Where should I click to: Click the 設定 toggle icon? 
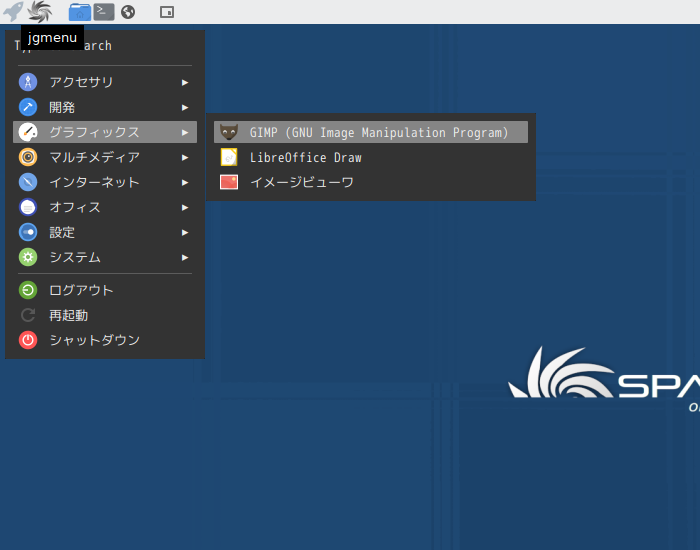[28, 232]
